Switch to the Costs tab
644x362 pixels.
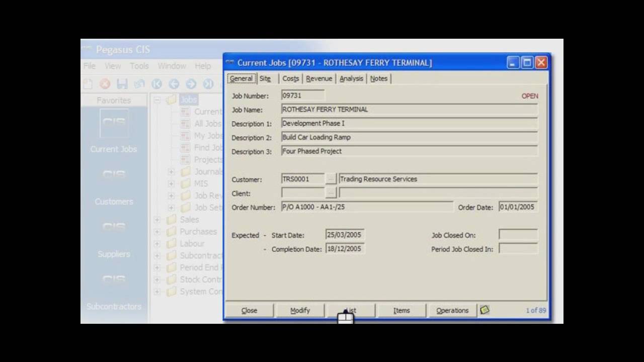[x=290, y=78]
